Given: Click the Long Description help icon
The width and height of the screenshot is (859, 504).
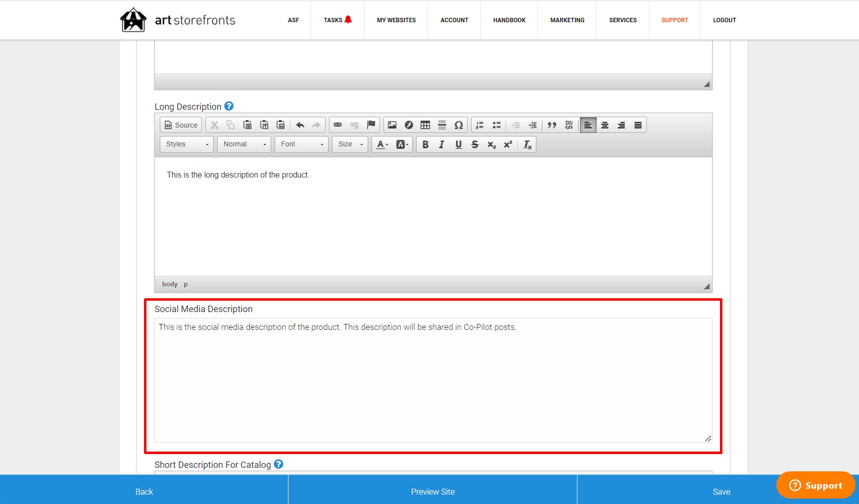Looking at the screenshot, I should coord(229,106).
